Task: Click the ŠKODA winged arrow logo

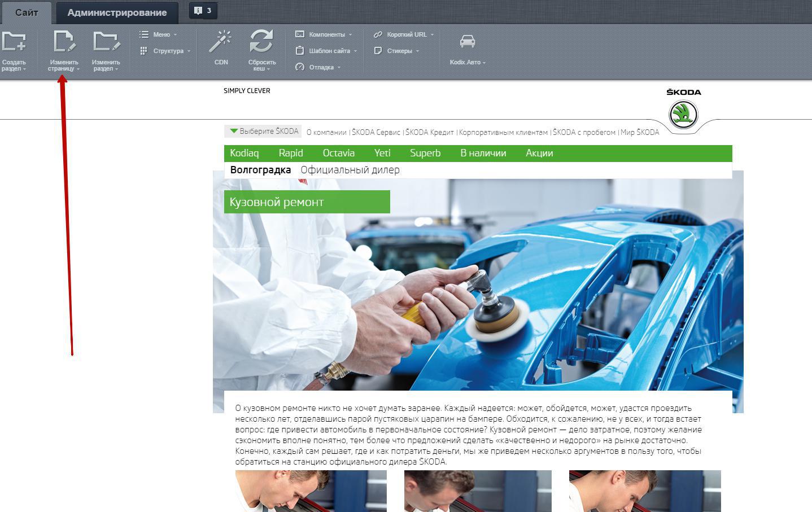Action: click(x=683, y=115)
